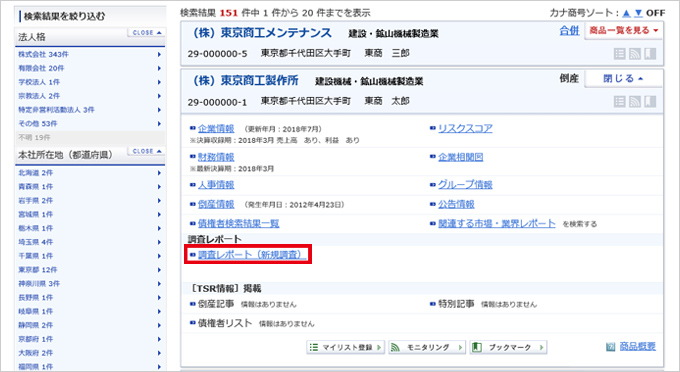The image size is (680, 372).
Task: Open the 倒産情報 link
Action: (216, 205)
